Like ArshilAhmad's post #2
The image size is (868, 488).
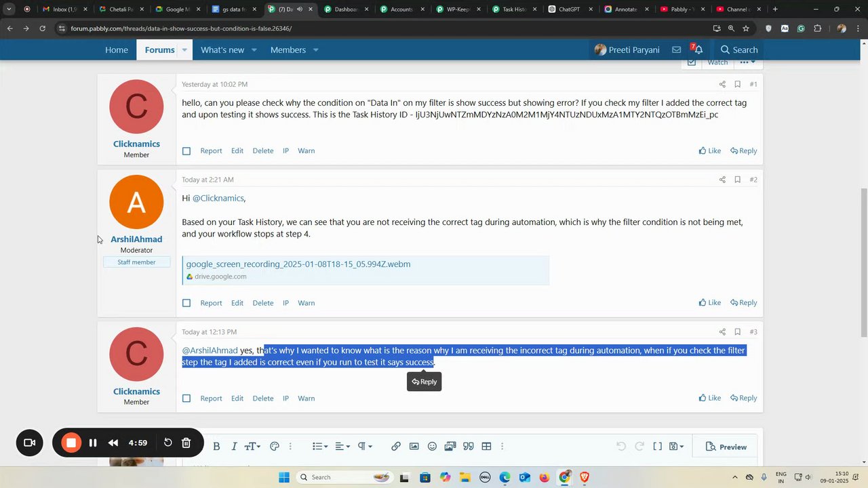[x=709, y=303]
